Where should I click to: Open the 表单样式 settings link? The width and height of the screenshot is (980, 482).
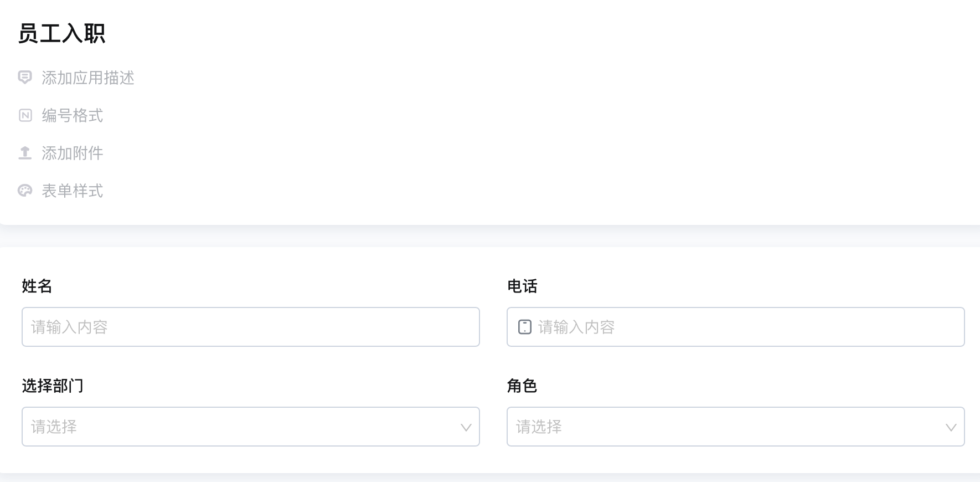(x=73, y=191)
